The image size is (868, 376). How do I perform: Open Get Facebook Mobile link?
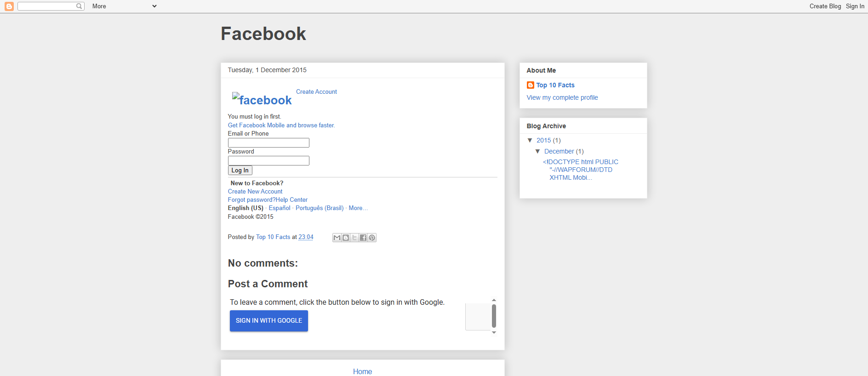pos(281,125)
